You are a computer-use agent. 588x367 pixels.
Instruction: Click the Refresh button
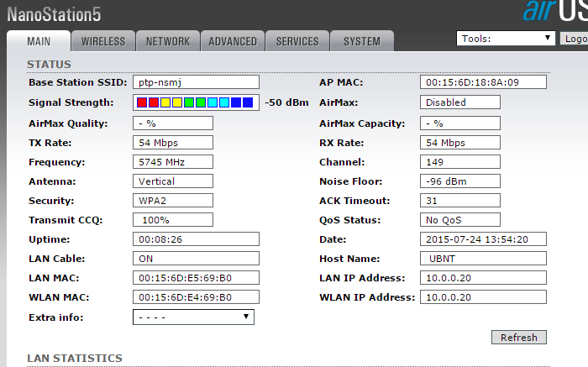tap(519, 338)
